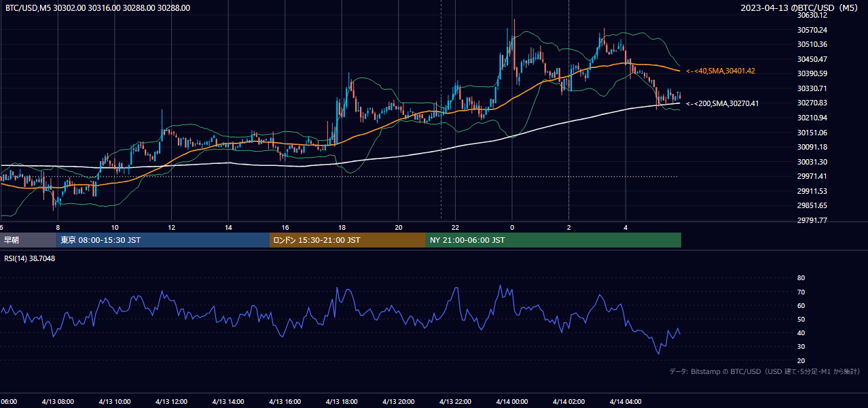This screenshot has width=868, height=408.
Task: Click hour label 10 under the price chart
Action: click(115, 228)
